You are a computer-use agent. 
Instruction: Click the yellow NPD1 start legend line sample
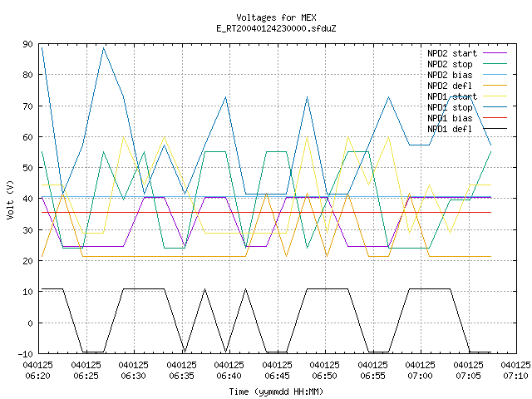click(495, 96)
